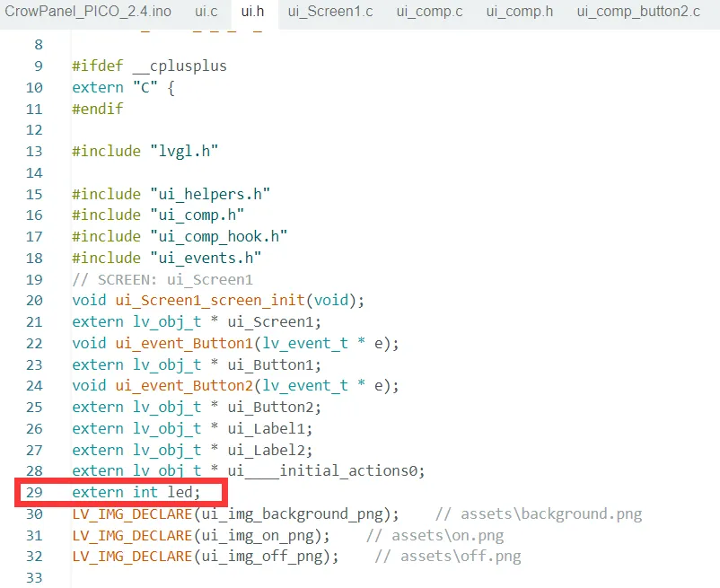The width and height of the screenshot is (720, 588).
Task: Go to the ui_comp.h tab
Action: click(519, 13)
